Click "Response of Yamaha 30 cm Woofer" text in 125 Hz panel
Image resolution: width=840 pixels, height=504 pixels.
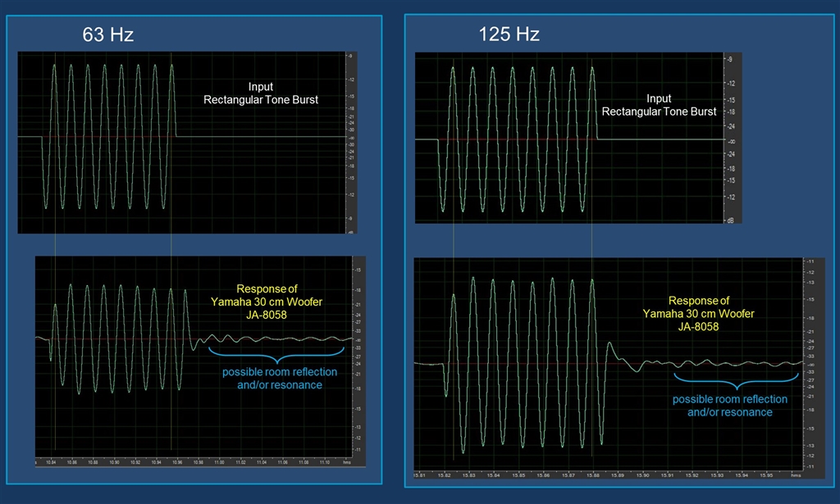[x=699, y=307]
